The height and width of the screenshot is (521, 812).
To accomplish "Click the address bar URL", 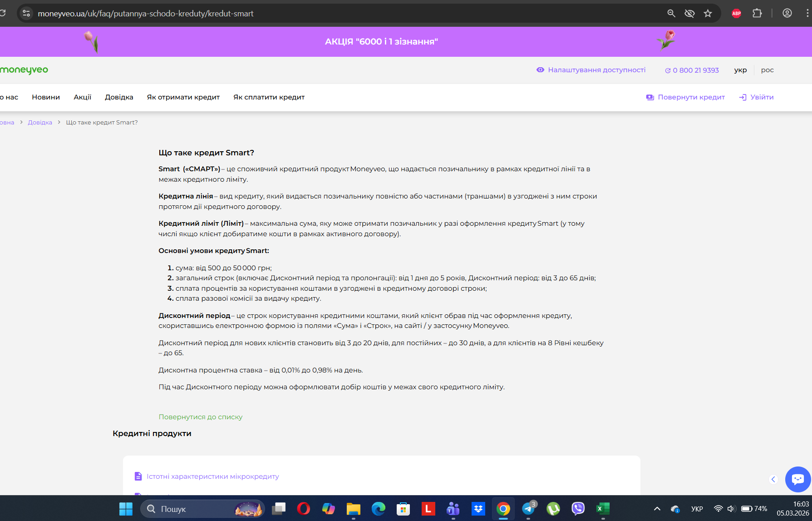I will click(146, 14).
